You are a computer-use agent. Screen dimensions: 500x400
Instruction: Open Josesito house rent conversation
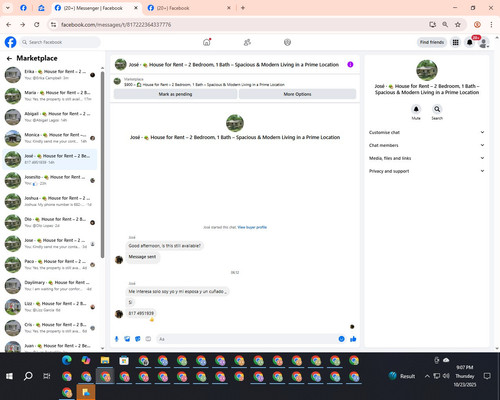[x=50, y=180]
